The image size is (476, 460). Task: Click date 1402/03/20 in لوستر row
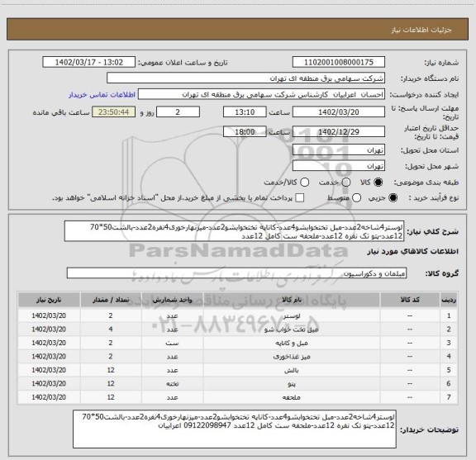[49, 315]
